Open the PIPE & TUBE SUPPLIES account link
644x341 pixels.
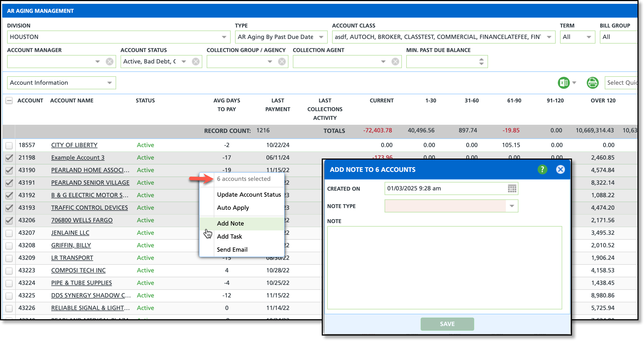tap(81, 283)
